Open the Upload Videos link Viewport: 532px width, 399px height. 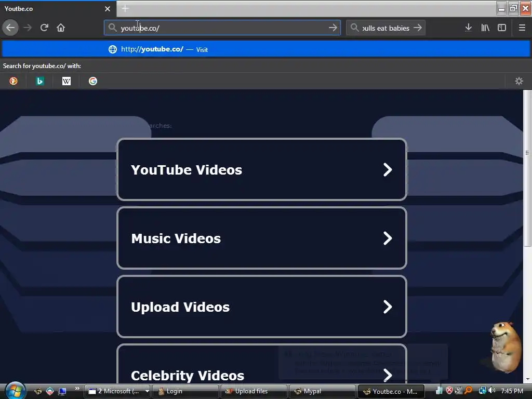point(262,307)
